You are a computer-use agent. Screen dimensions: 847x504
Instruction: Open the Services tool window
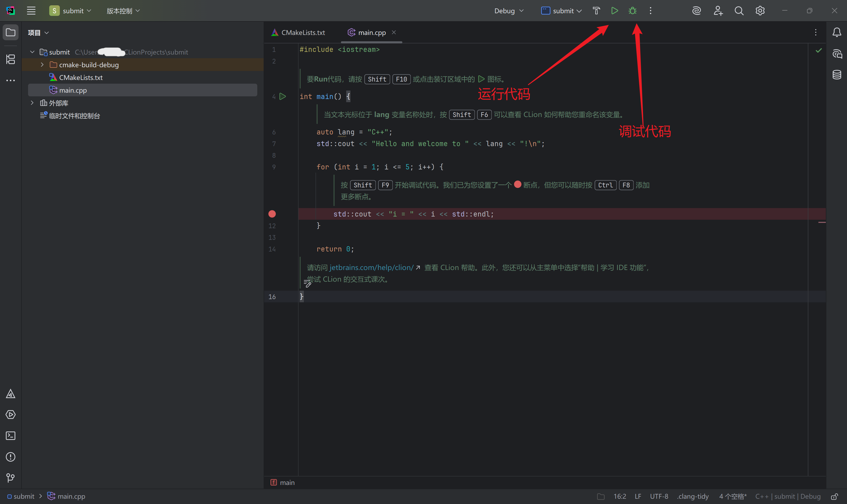11,415
